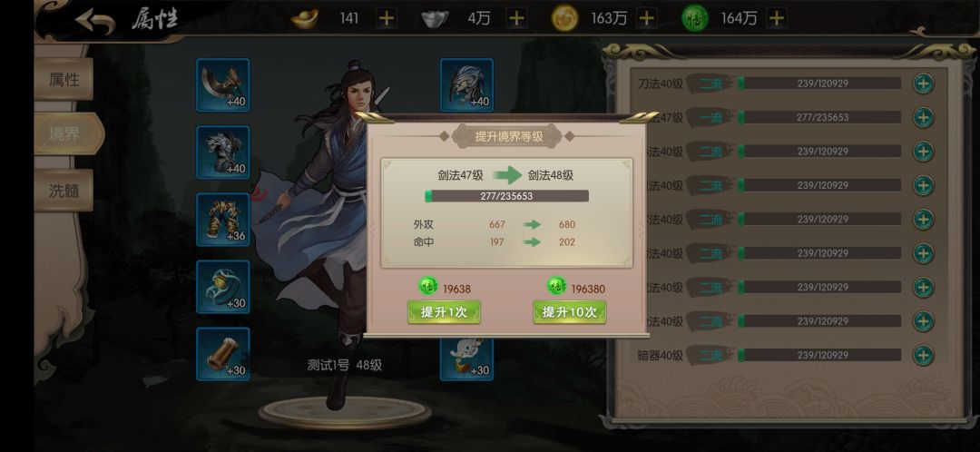The width and height of the screenshot is (980, 452).
Task: Click the 剑法 277/235653 row plus button
Action: (x=923, y=117)
